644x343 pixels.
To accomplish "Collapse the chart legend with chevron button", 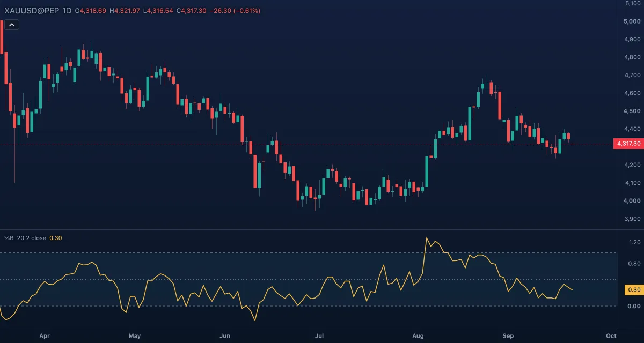I will [12, 24].
